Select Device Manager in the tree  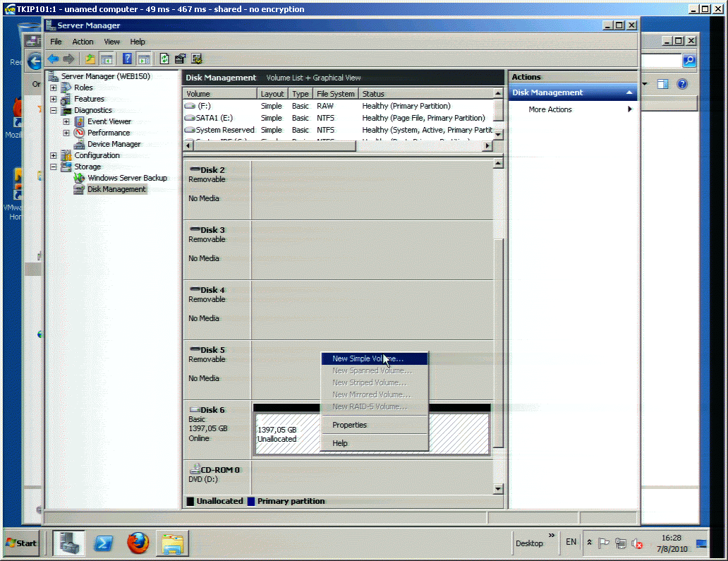(114, 145)
